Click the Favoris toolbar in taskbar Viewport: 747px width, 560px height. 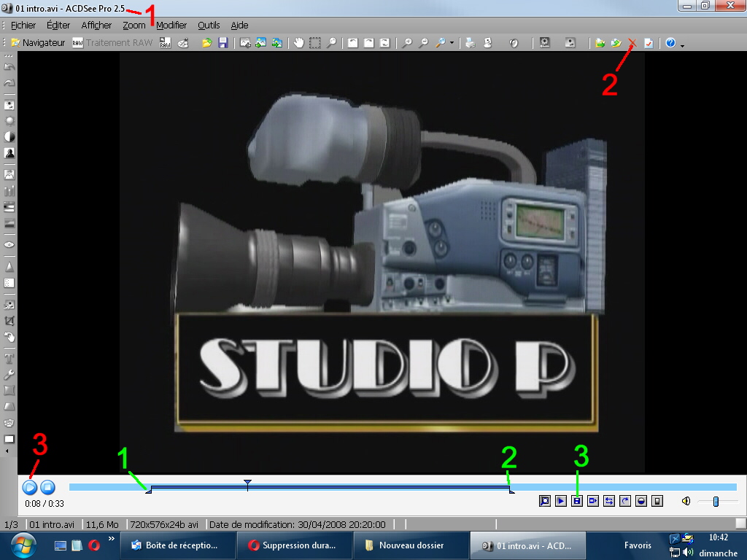[x=638, y=545]
